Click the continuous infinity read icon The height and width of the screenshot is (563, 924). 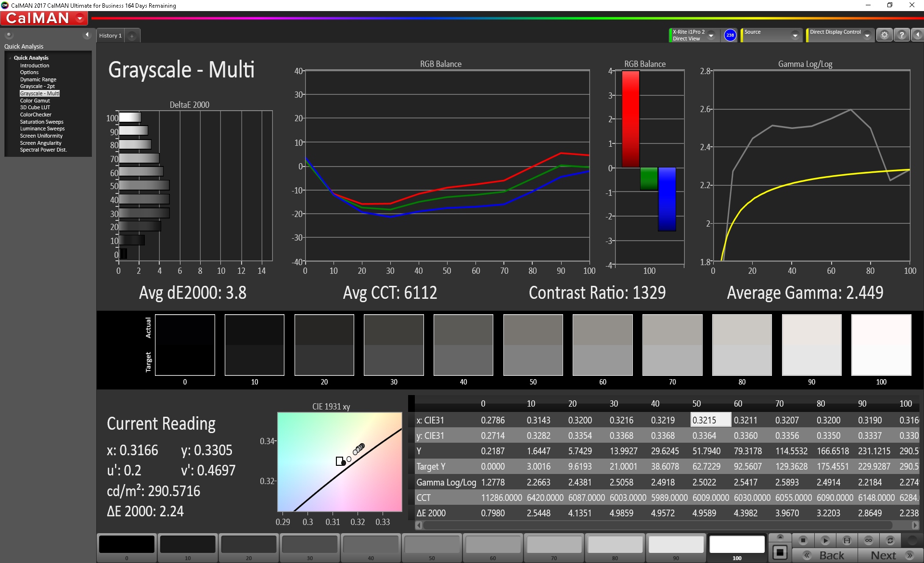point(868,540)
